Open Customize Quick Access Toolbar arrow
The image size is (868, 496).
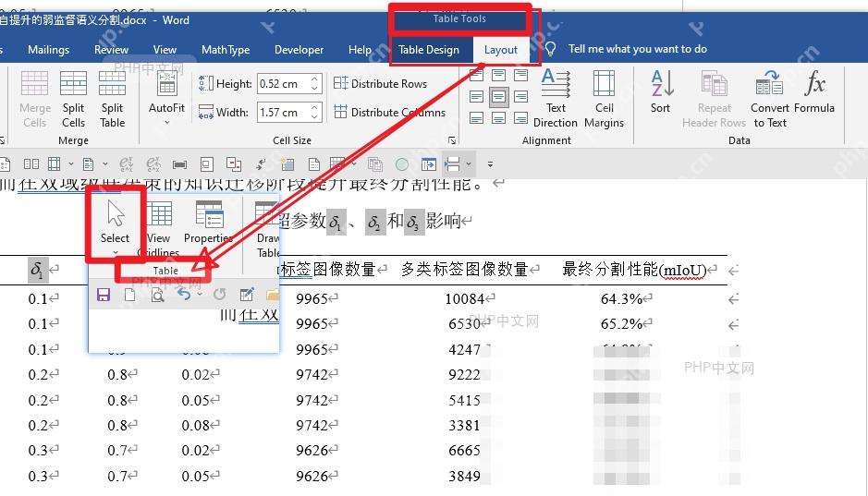point(490,164)
